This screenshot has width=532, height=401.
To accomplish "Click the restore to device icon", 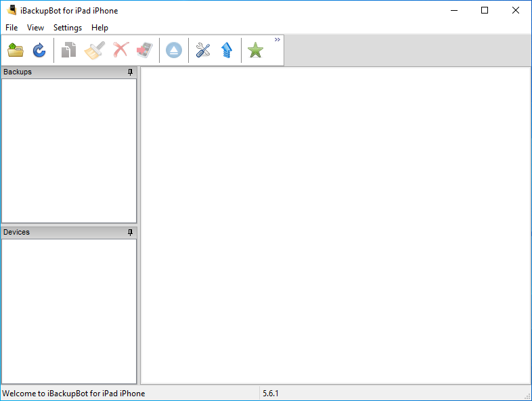I will pos(144,50).
